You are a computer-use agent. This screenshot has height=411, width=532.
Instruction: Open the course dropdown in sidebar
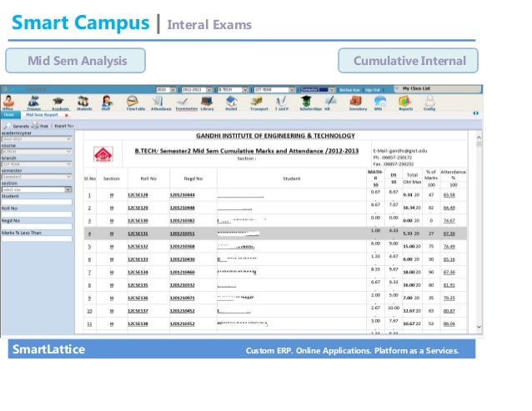(37, 152)
